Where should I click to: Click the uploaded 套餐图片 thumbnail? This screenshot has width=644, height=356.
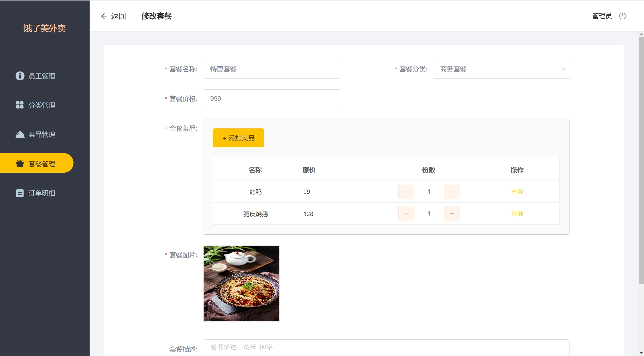pos(241,283)
